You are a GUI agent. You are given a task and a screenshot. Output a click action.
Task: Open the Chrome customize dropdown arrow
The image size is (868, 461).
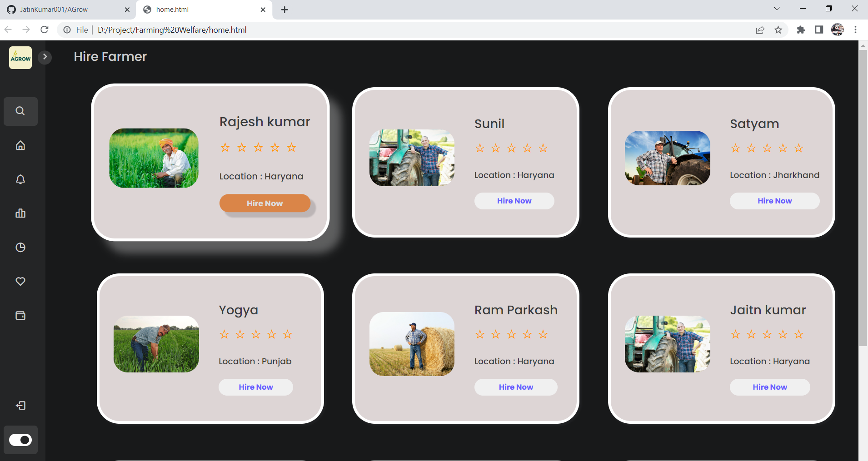point(777,8)
